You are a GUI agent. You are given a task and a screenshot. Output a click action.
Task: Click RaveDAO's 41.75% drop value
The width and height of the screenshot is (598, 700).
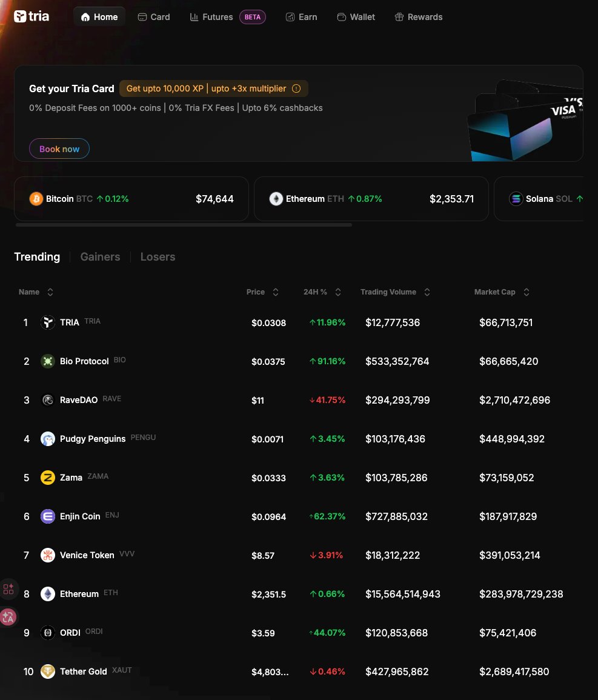328,400
